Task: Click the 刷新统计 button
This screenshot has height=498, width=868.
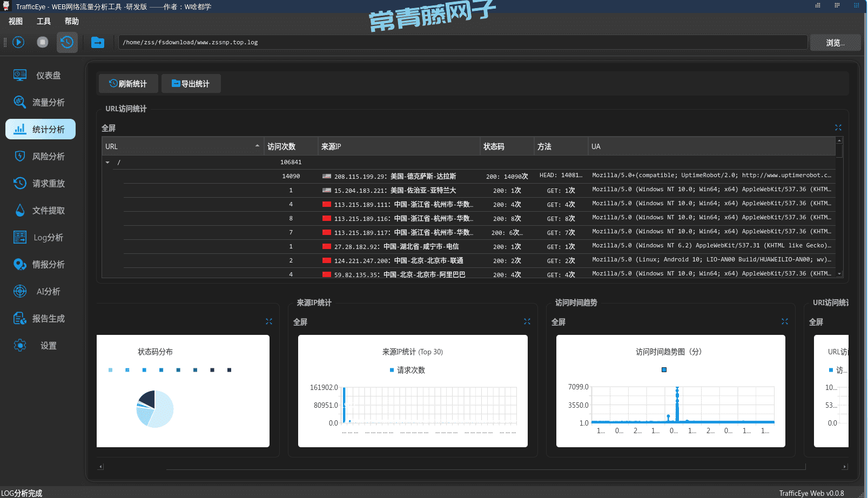Action: click(x=128, y=84)
